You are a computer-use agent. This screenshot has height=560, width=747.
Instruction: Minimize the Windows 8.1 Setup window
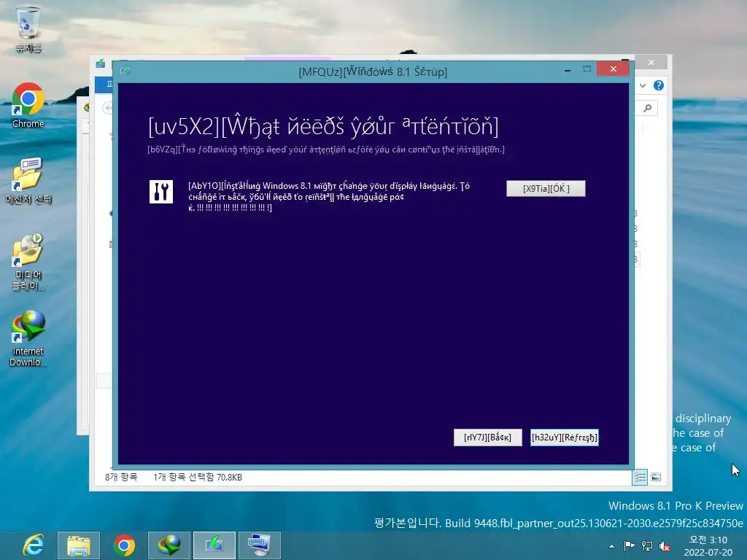568,70
